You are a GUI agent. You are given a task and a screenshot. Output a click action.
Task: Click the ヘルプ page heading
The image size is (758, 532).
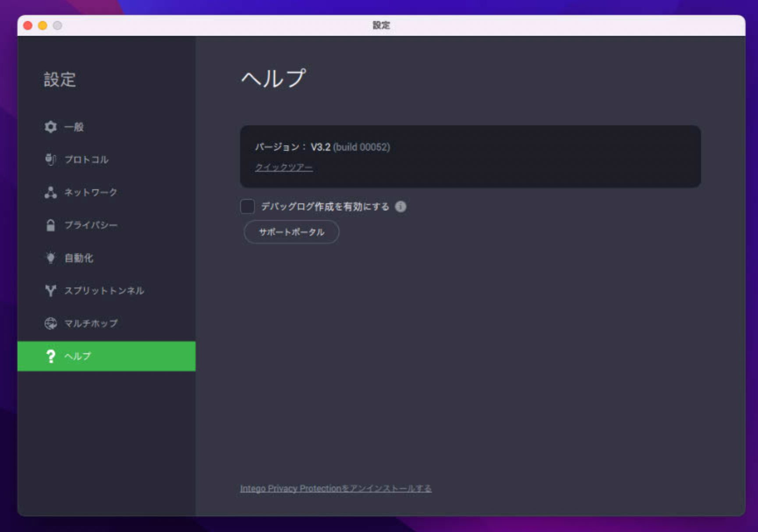point(274,79)
